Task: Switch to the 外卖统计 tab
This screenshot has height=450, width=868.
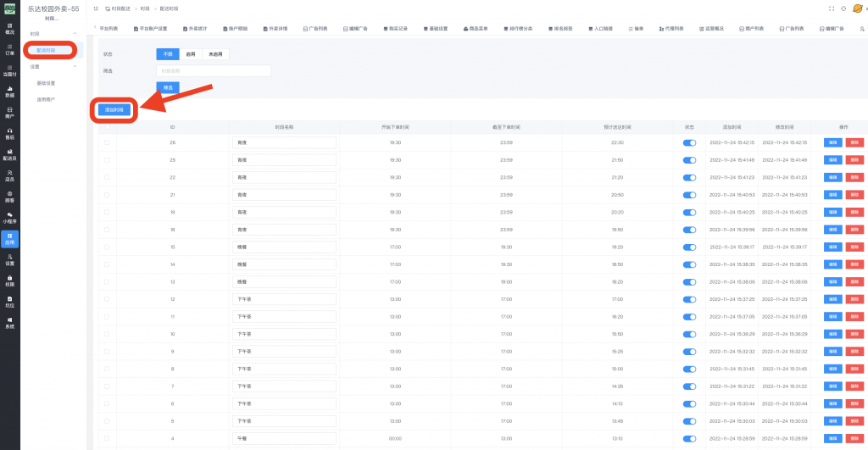Action: pyautogui.click(x=195, y=29)
